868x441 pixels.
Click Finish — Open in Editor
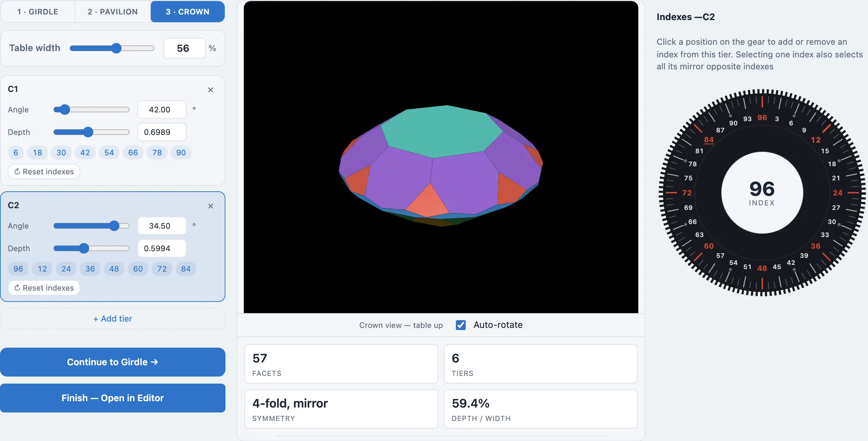113,398
